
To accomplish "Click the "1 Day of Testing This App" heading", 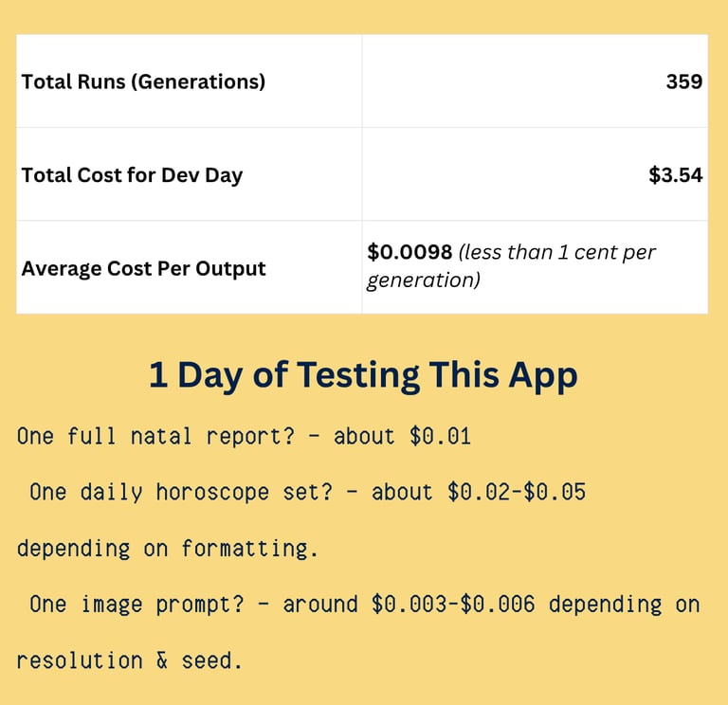I will click(363, 375).
